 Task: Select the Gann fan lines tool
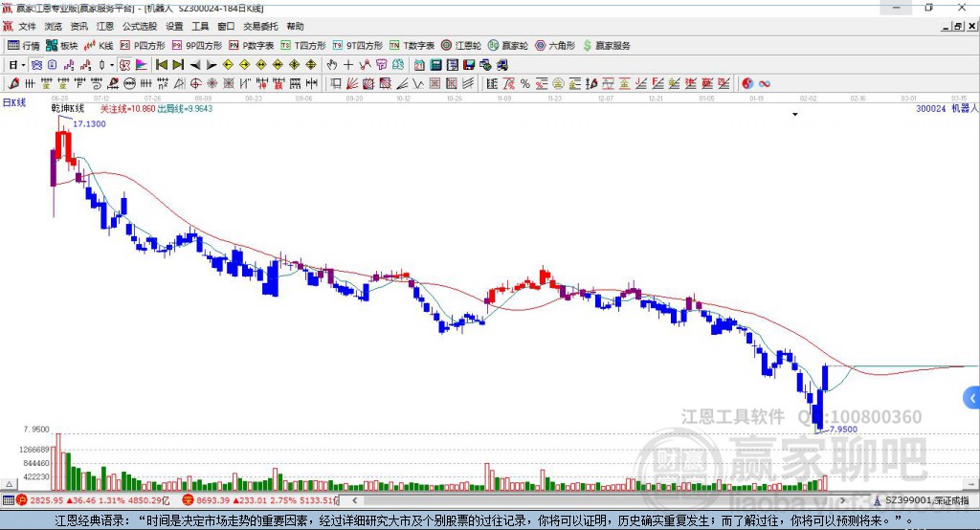(352, 84)
